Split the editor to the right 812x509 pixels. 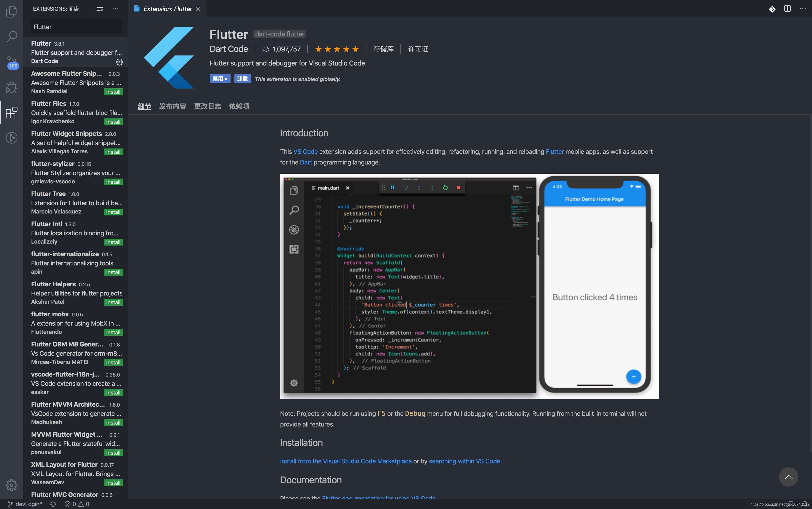click(x=787, y=9)
